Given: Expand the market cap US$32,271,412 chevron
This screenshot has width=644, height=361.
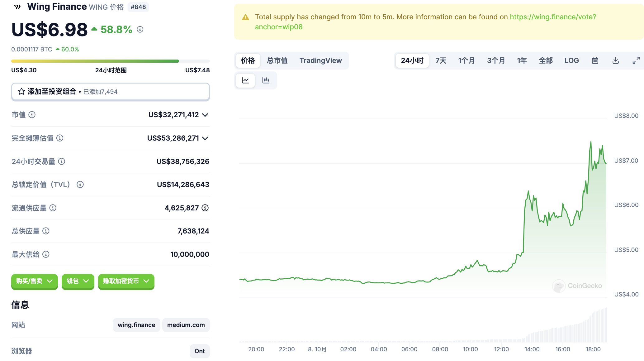Looking at the screenshot, I should click(x=205, y=115).
